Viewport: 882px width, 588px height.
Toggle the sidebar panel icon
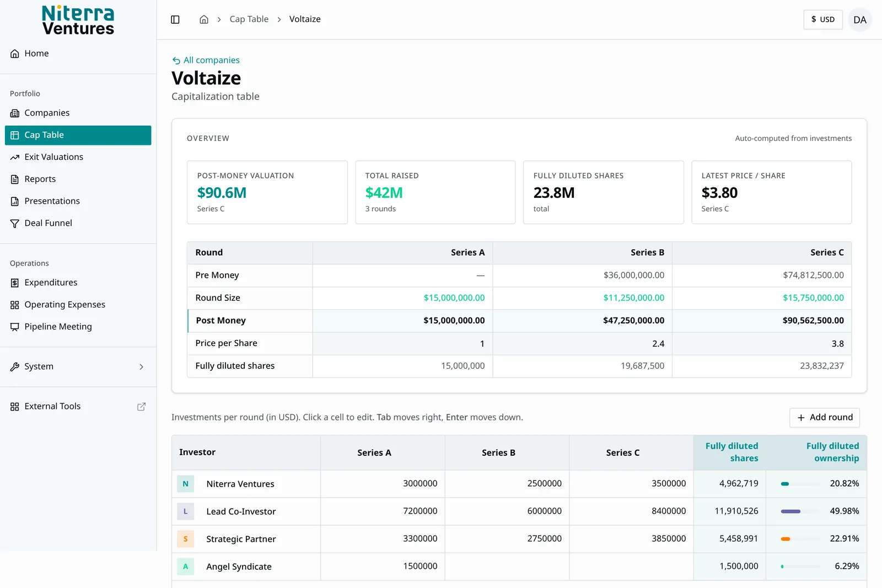(x=175, y=19)
